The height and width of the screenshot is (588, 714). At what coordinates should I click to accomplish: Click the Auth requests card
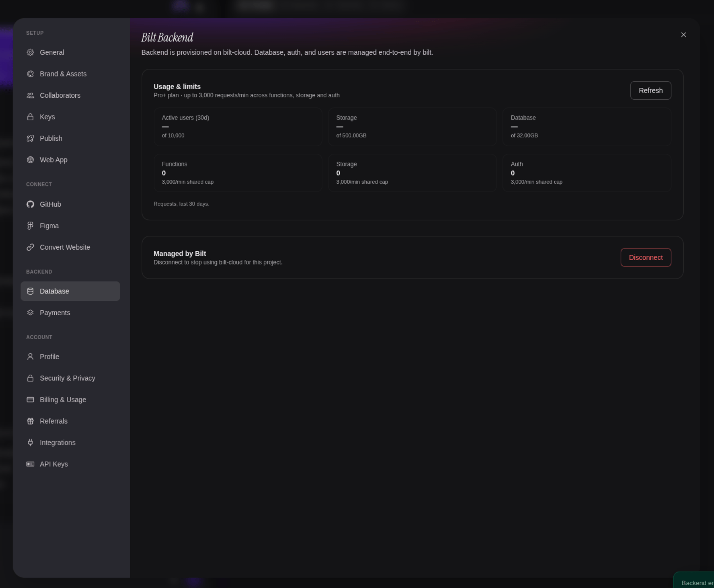pyautogui.click(x=587, y=173)
